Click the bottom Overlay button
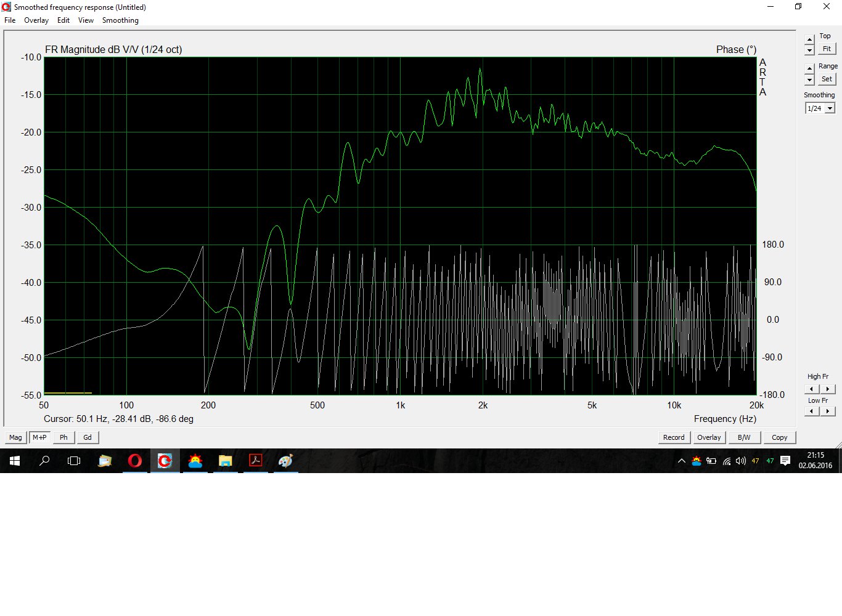Viewport: 842px width, 616px height. pos(709,437)
